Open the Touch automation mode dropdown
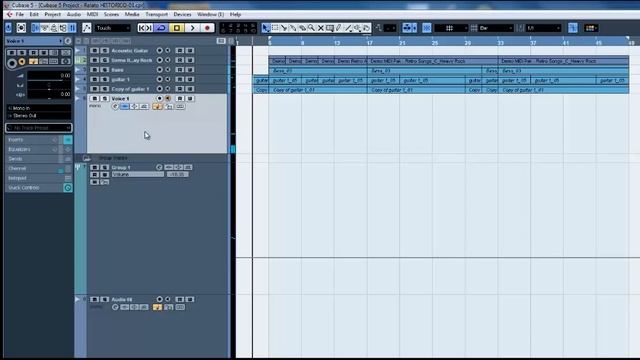The height and width of the screenshot is (360, 640). (x=113, y=28)
